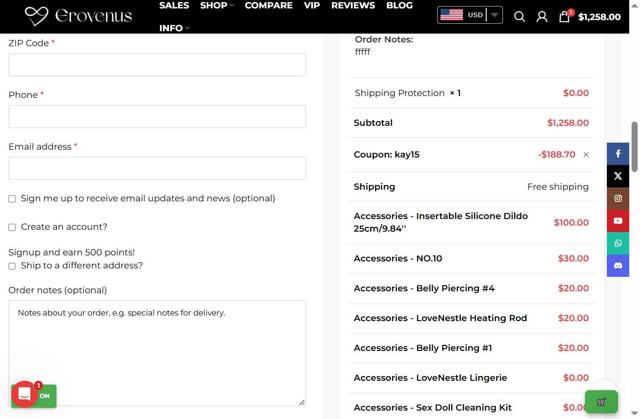The image size is (640, 419).
Task: Open the WhatsApp sidebar icon
Action: point(618,243)
